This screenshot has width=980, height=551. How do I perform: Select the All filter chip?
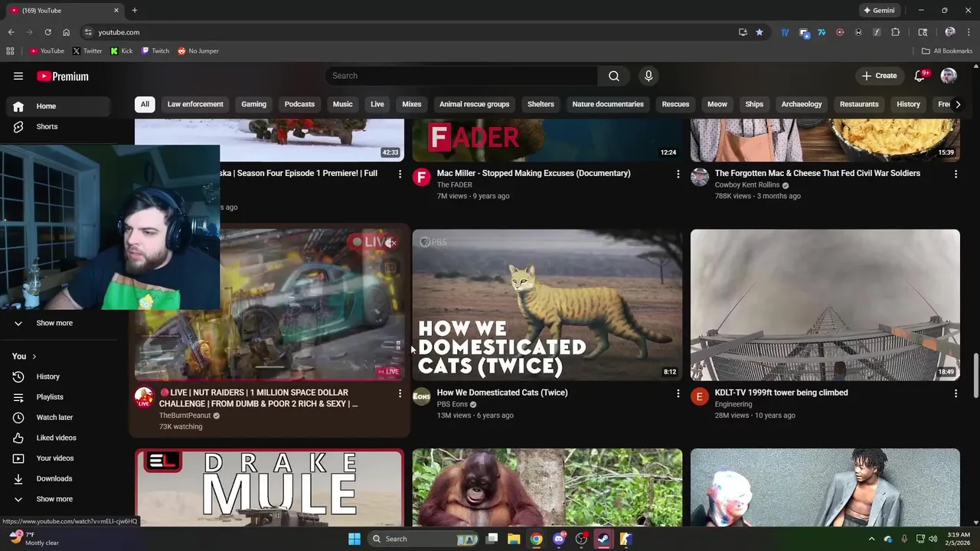click(145, 105)
